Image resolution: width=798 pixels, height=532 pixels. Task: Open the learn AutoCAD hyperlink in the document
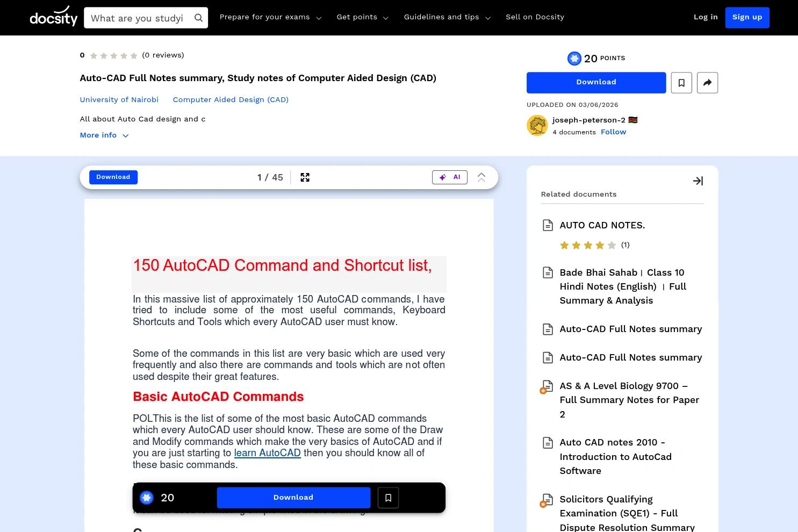[x=267, y=454]
